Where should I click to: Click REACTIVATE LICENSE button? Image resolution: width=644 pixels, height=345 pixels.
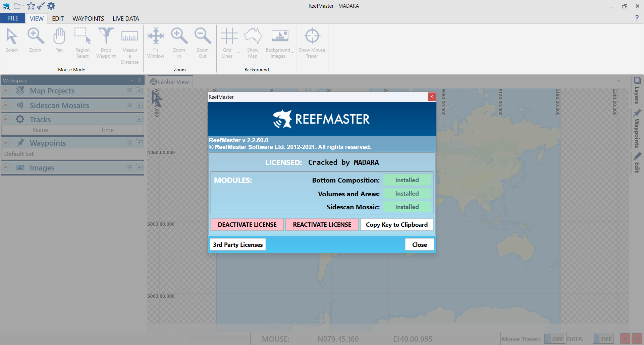click(x=322, y=224)
